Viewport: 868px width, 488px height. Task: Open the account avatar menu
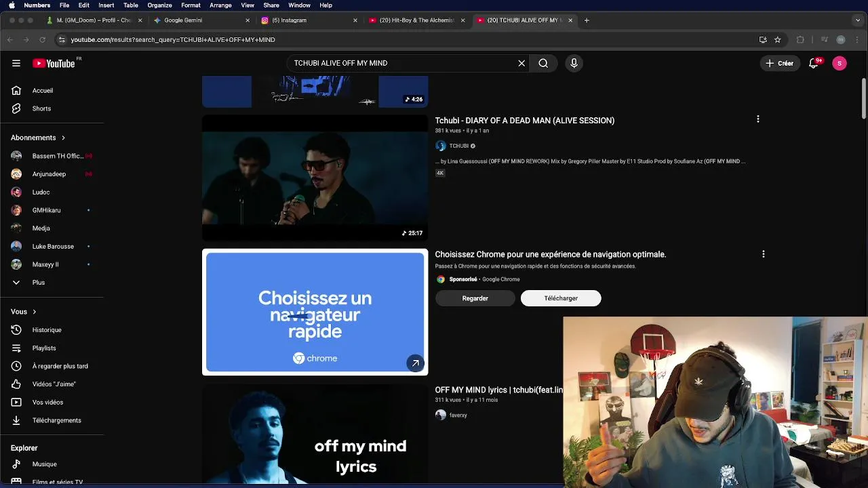840,63
